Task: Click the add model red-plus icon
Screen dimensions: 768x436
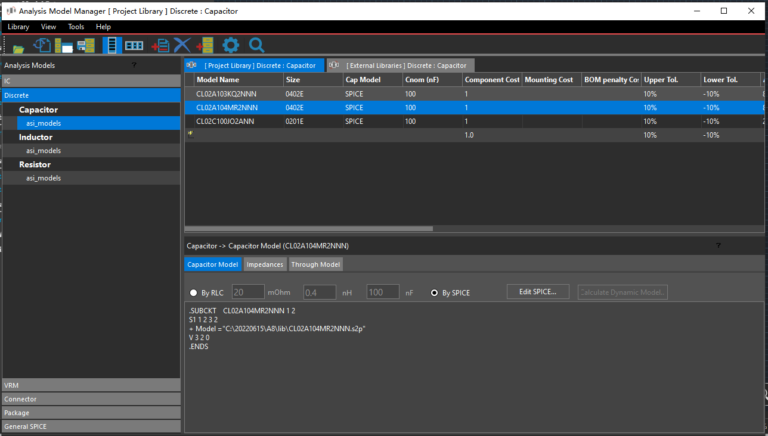Action: (x=159, y=45)
